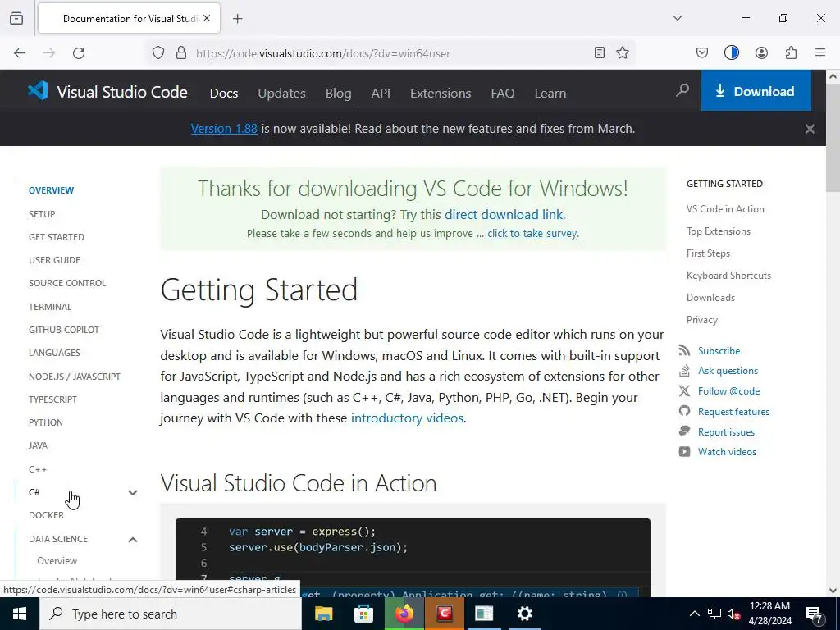Bookmark this page with the star icon
The width and height of the screenshot is (840, 630).
click(x=622, y=52)
